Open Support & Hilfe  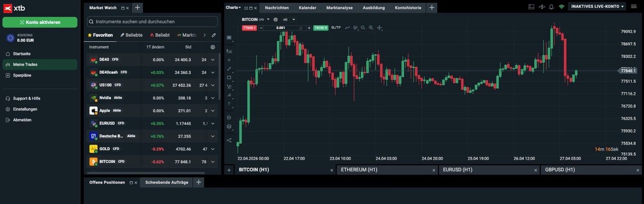click(40, 98)
